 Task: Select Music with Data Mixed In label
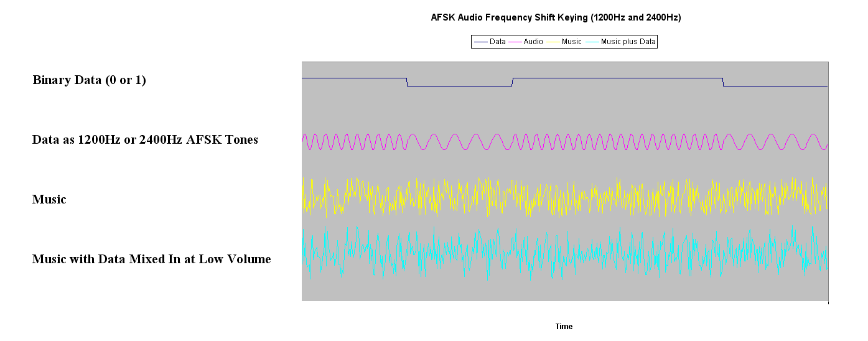point(151,259)
